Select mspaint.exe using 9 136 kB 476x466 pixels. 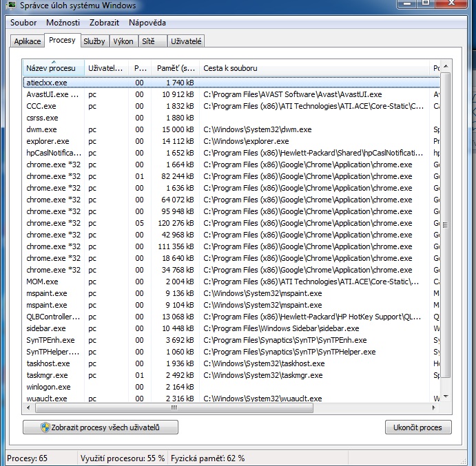[231, 293]
